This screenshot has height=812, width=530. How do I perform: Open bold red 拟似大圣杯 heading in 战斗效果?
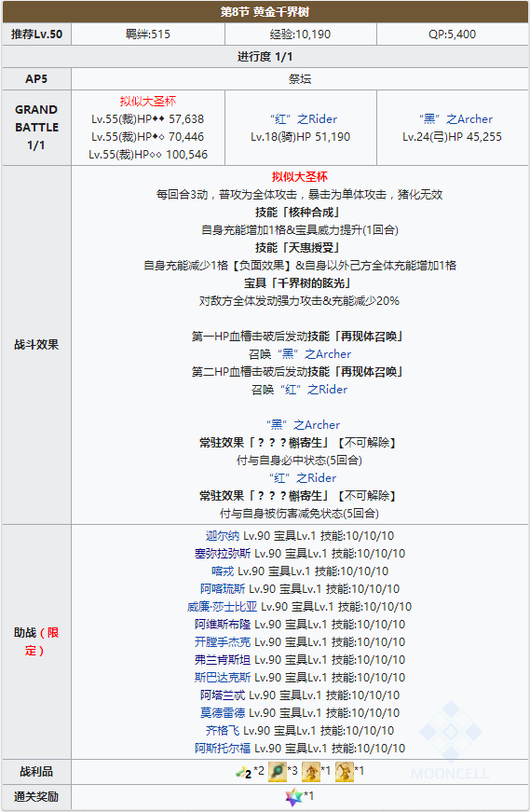click(x=300, y=177)
